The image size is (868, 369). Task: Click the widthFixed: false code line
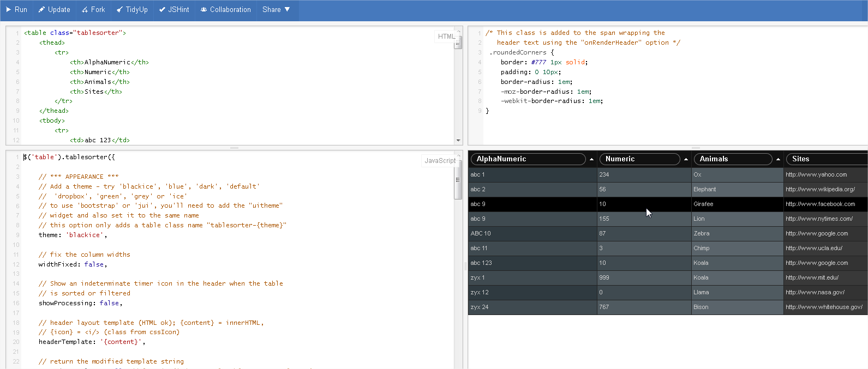click(x=73, y=264)
